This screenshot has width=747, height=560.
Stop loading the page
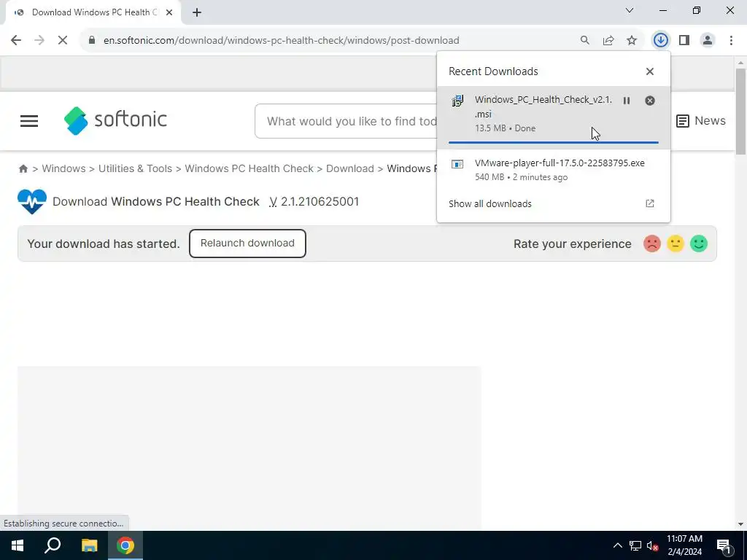click(x=63, y=41)
